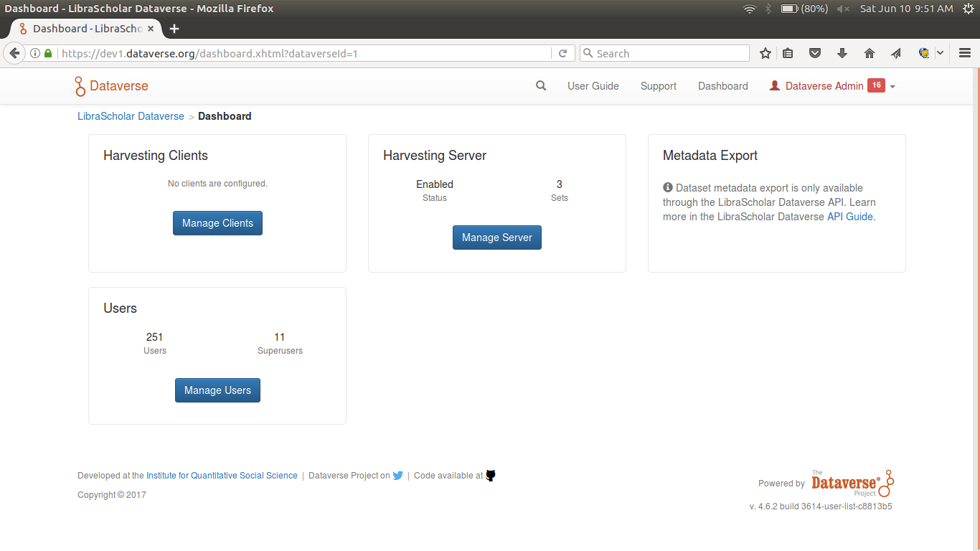
Task: Open the Firefox downloads arrow
Action: tap(842, 53)
